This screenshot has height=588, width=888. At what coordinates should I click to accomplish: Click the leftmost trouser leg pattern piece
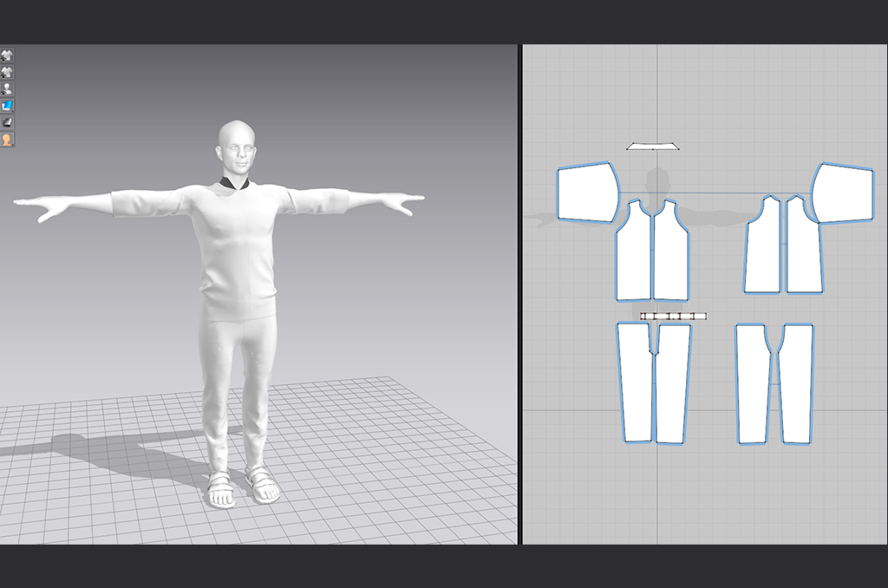click(x=636, y=382)
